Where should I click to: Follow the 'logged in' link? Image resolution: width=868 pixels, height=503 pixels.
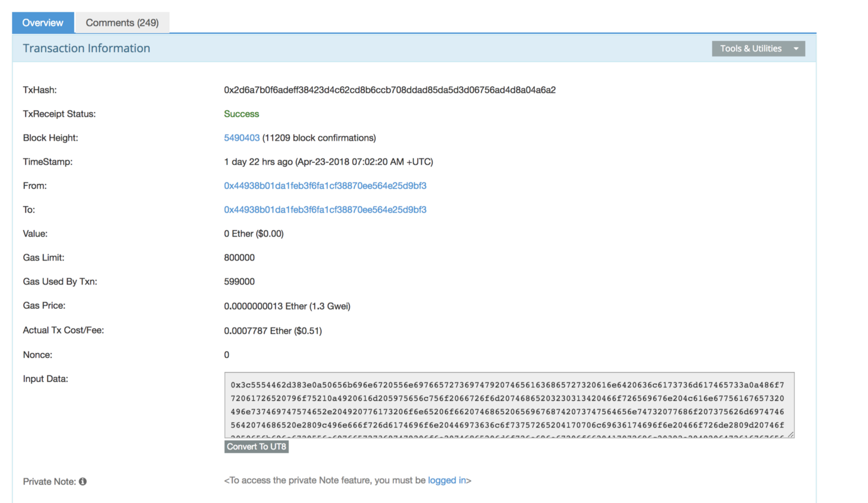click(x=447, y=480)
